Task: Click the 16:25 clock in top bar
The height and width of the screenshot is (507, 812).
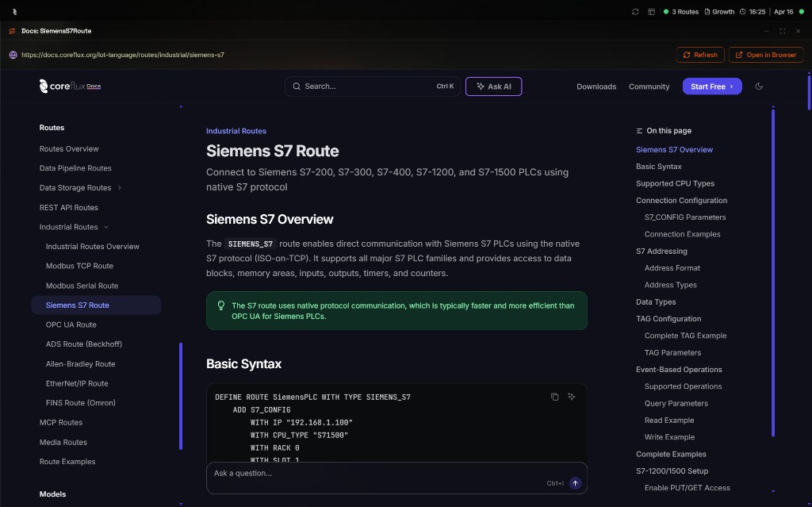Action: [753, 11]
